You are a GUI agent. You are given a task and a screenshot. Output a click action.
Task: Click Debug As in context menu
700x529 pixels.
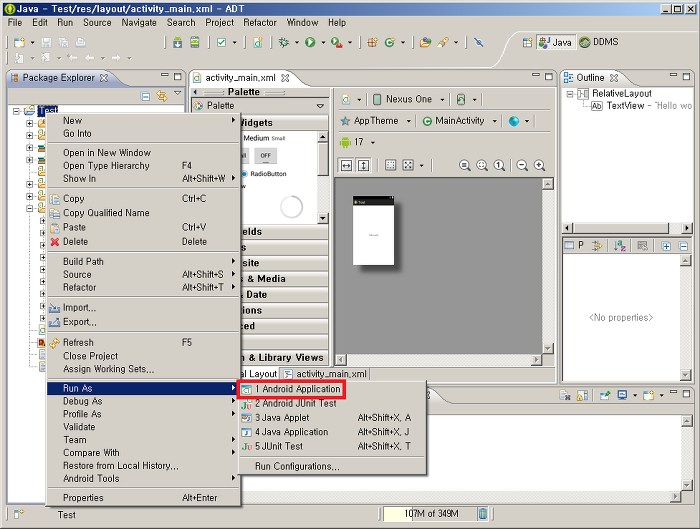pos(143,401)
